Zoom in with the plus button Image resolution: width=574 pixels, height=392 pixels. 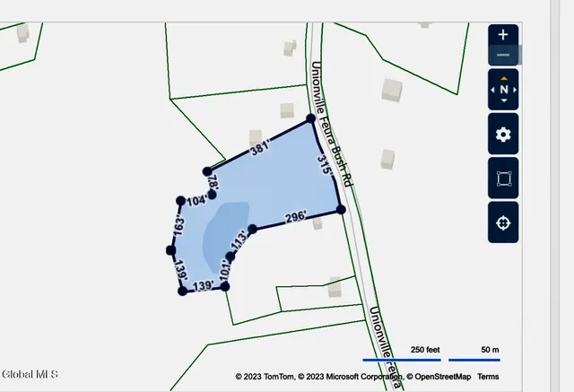point(503,35)
